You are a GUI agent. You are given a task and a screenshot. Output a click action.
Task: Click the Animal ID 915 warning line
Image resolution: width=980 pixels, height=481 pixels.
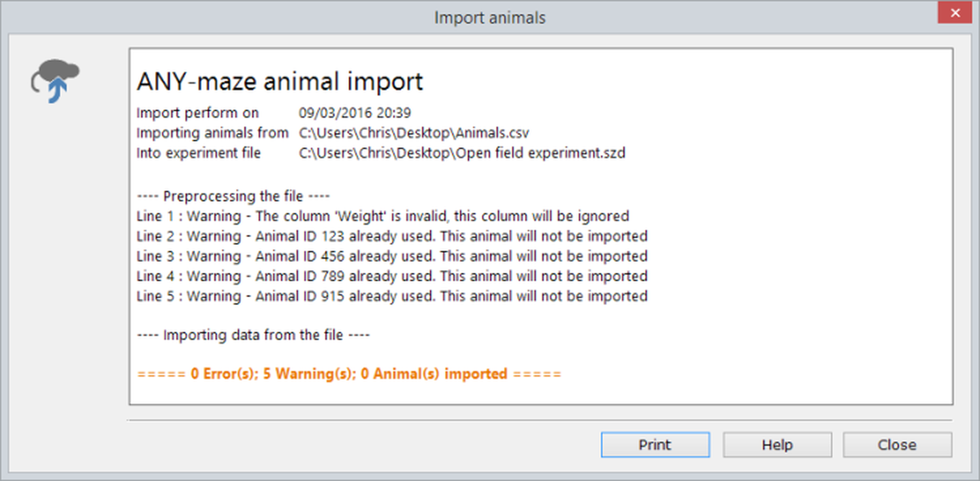pyautogui.click(x=392, y=296)
